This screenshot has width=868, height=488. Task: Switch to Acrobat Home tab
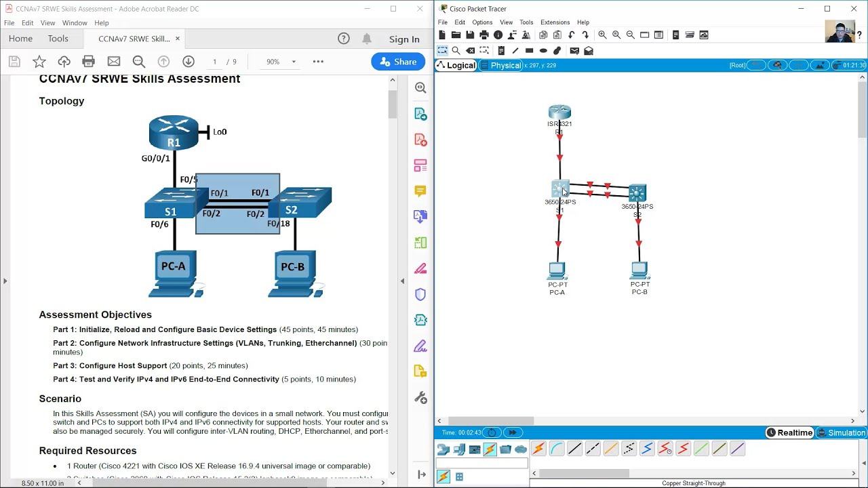20,39
